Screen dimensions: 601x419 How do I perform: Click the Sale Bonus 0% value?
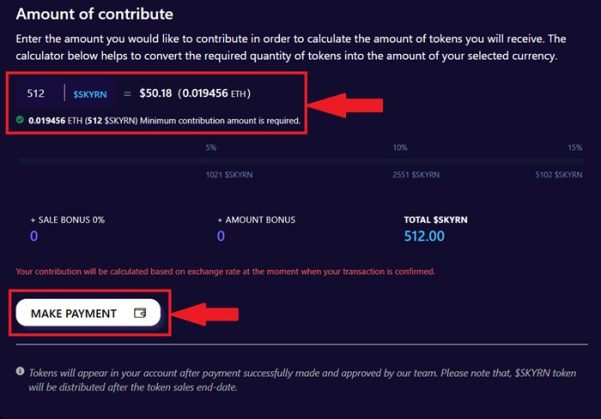click(34, 237)
